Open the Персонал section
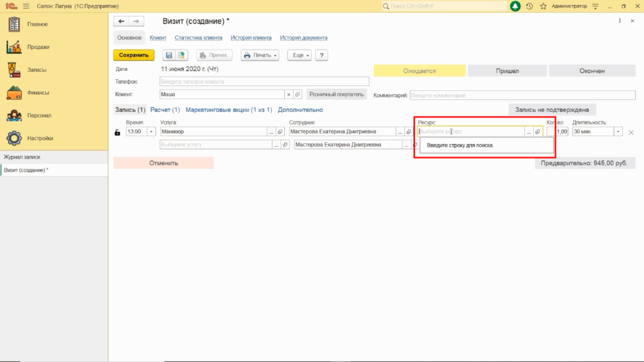The image size is (644, 362). click(x=39, y=116)
